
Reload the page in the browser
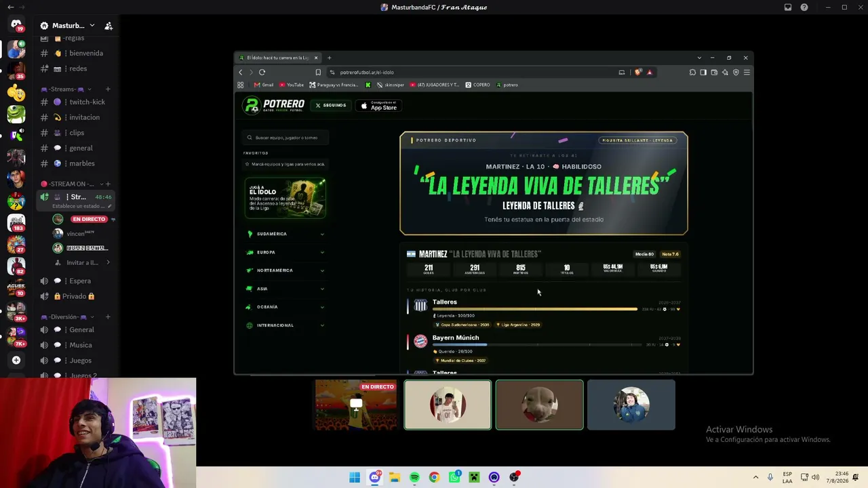tap(262, 72)
